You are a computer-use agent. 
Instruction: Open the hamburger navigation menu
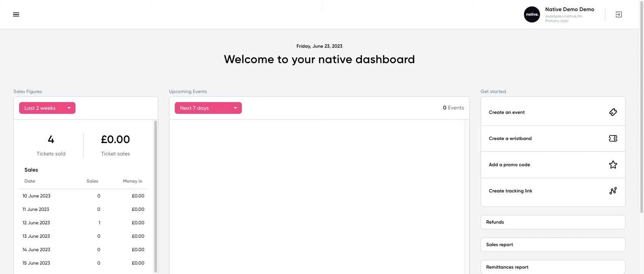pyautogui.click(x=16, y=14)
